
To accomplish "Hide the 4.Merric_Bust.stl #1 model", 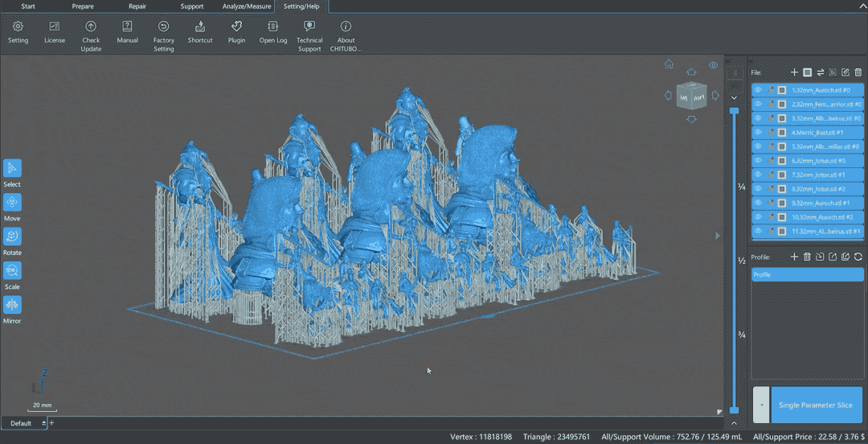I will (x=759, y=132).
